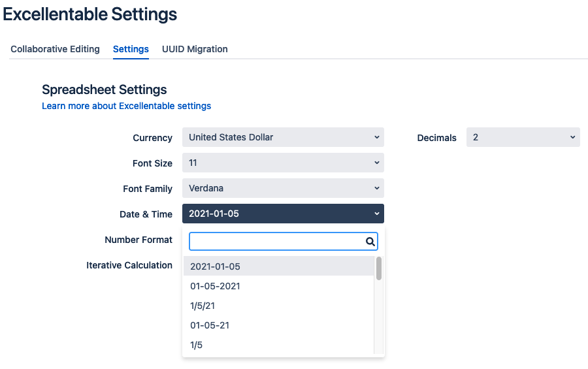Click the Currency dropdown chevron arrow
The width and height of the screenshot is (588, 369).
377,137
